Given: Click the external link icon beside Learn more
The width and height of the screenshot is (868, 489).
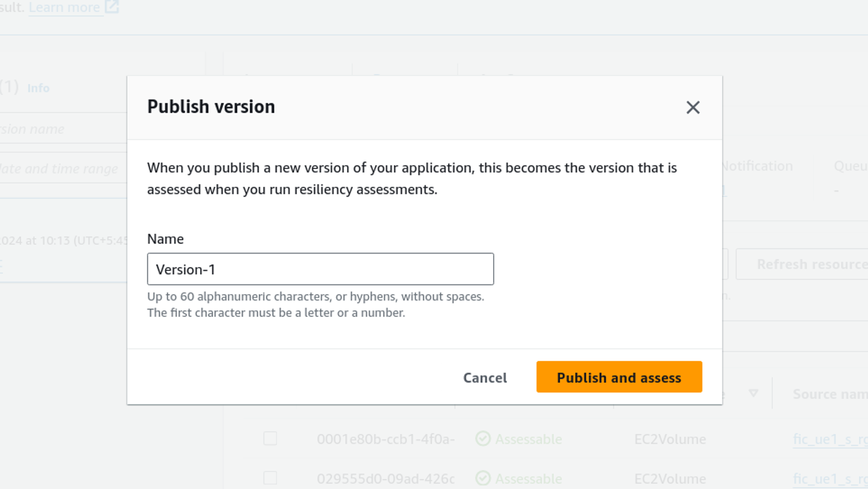Looking at the screenshot, I should coord(112,7).
